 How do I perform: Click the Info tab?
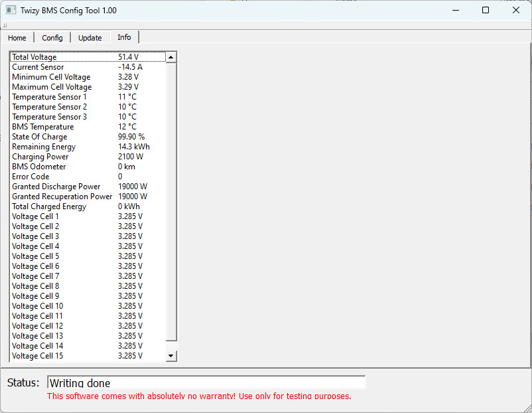124,37
